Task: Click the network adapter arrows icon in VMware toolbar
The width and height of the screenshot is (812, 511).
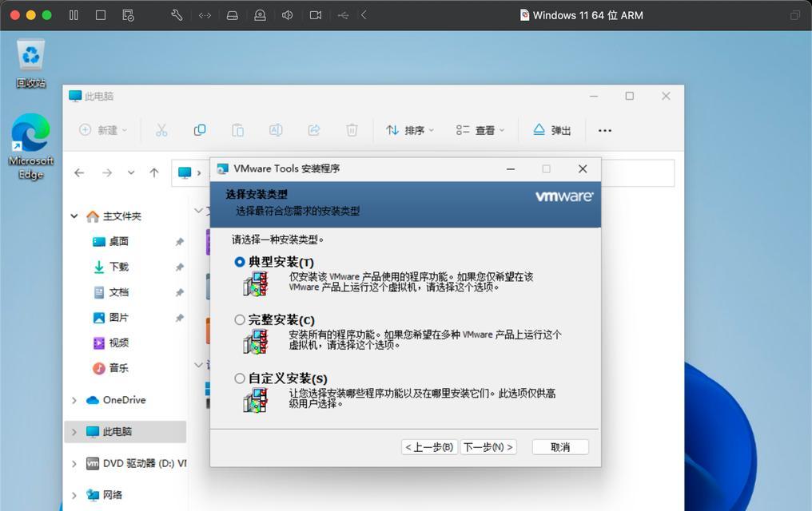Action: (205, 15)
